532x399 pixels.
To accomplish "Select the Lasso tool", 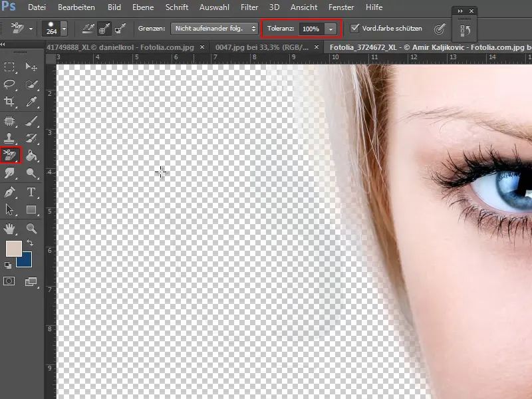I will click(x=9, y=84).
